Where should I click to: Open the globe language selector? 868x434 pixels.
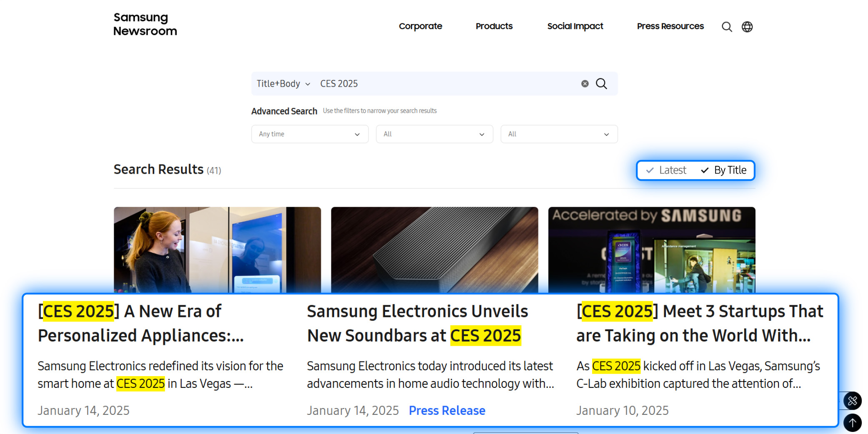747,26
